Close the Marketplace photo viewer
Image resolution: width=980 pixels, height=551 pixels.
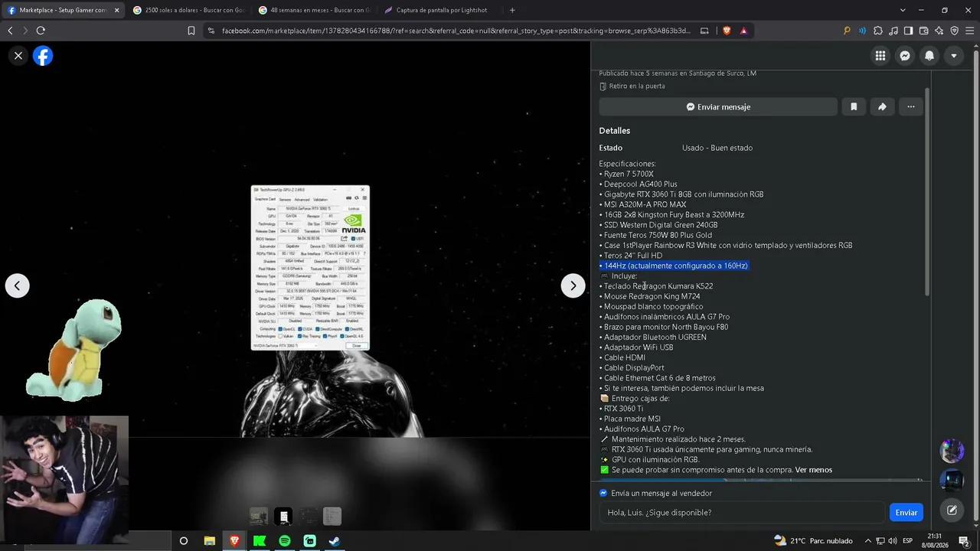(x=18, y=56)
